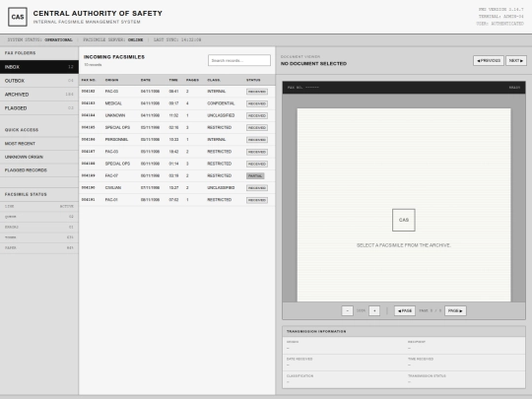Image resolution: width=532 pixels, height=399 pixels.
Task: Click the PARTIAL status badge
Action: pos(255,175)
